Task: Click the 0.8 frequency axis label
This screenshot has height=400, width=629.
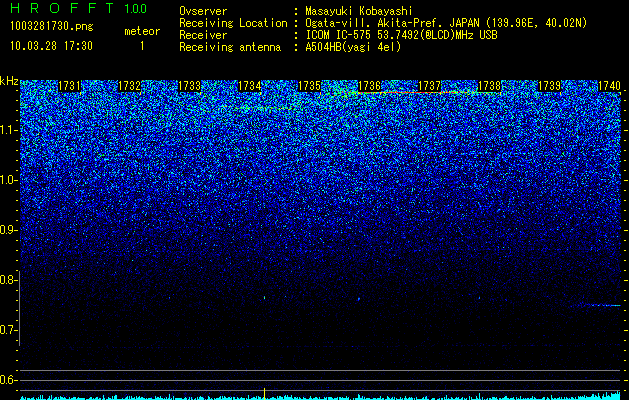Action: point(8,280)
